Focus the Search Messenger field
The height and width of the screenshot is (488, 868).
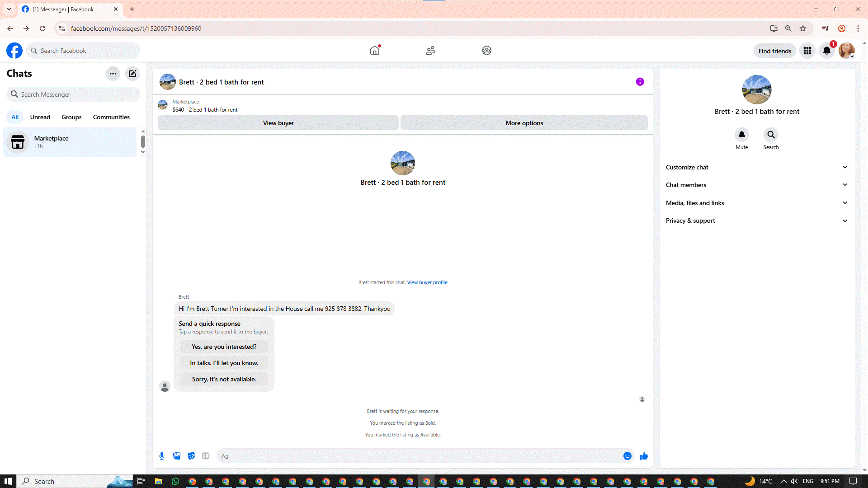pos(73,94)
